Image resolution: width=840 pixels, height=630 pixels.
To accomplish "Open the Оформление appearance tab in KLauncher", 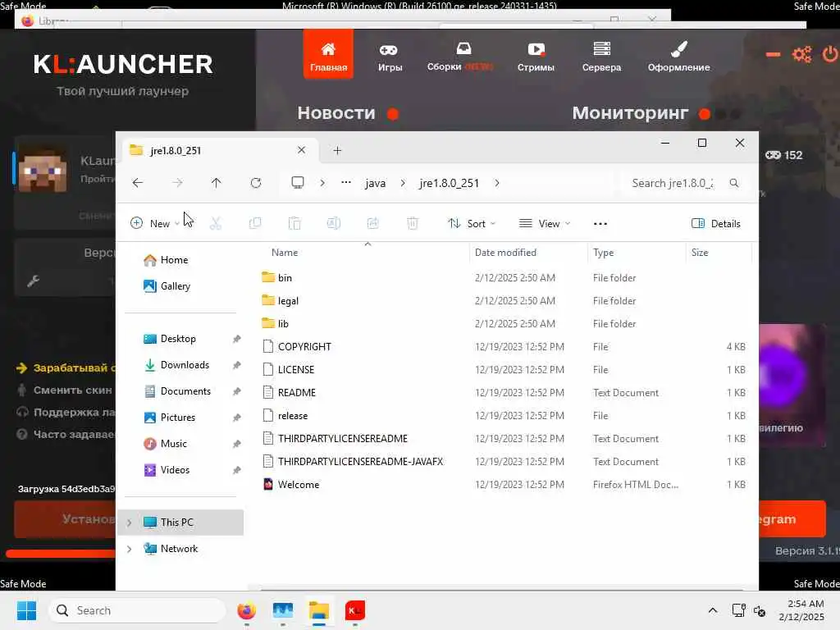I will point(678,57).
